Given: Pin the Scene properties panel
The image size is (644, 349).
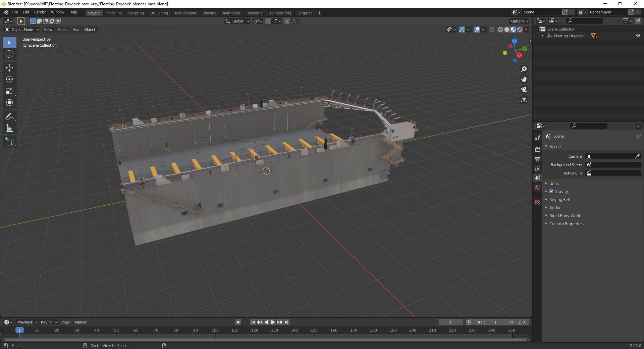Looking at the screenshot, I should point(638,136).
